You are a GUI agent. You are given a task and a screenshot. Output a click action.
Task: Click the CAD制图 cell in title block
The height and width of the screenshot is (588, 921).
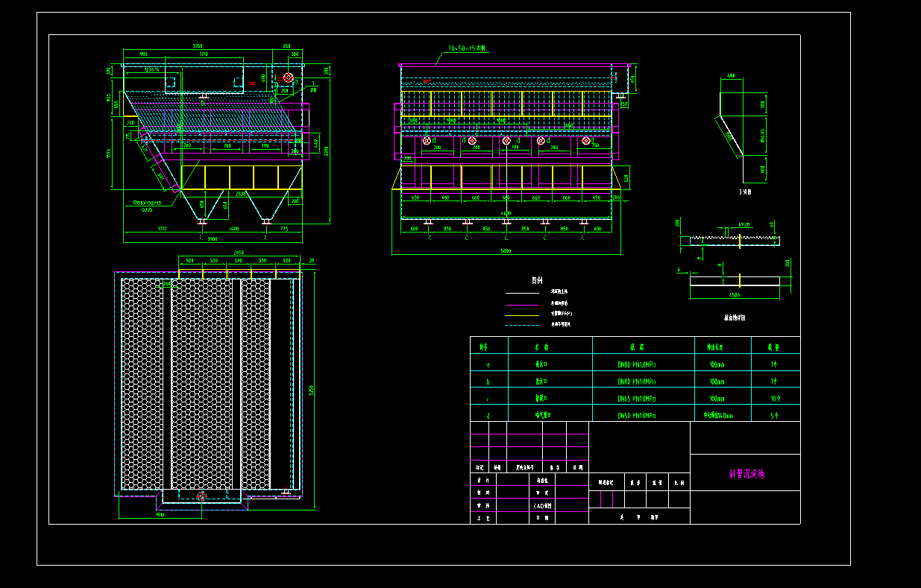tap(542, 505)
